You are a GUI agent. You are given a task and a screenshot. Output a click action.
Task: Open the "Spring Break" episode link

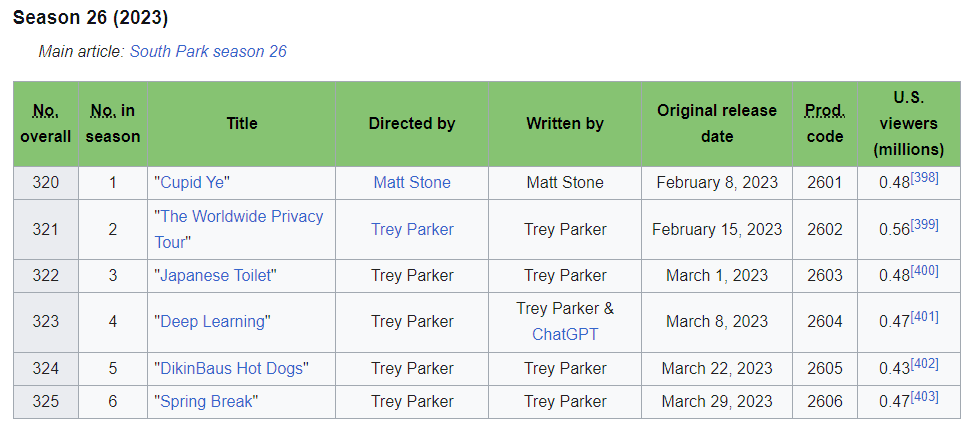[x=205, y=401]
